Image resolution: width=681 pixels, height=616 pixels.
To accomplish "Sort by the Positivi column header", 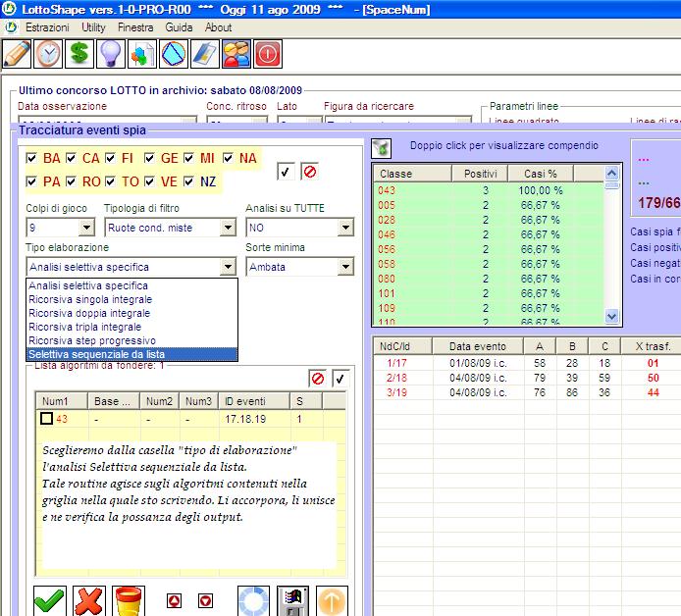I will point(480,174).
